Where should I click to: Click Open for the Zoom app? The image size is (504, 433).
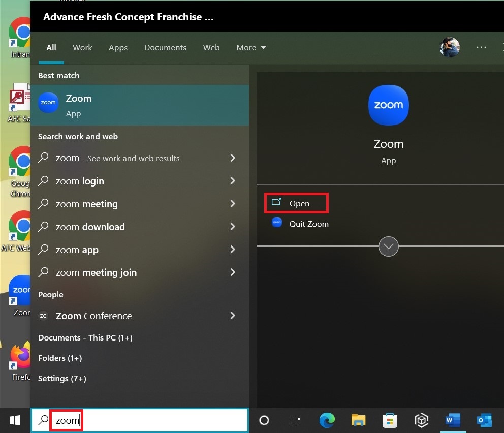tap(296, 203)
